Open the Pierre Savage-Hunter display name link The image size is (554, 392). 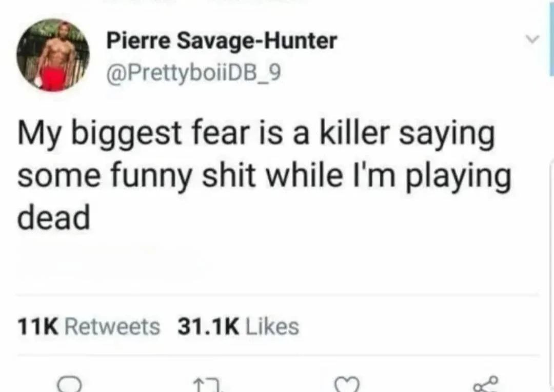coord(222,40)
